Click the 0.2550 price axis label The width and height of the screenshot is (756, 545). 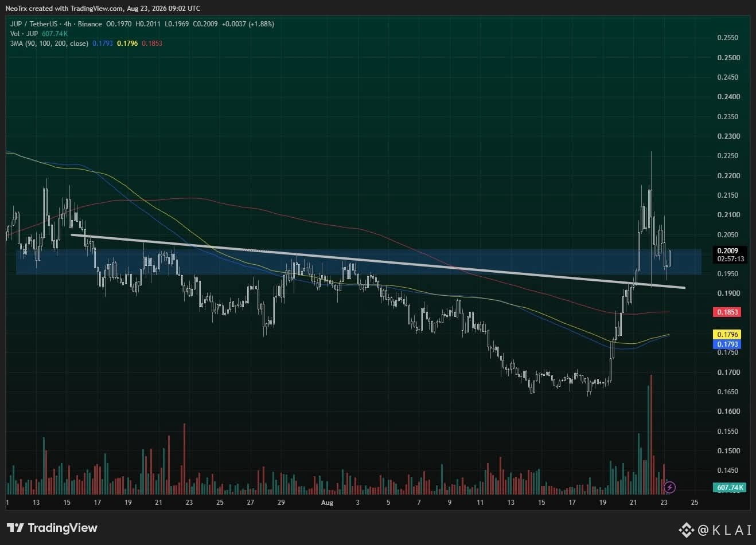pyautogui.click(x=728, y=38)
